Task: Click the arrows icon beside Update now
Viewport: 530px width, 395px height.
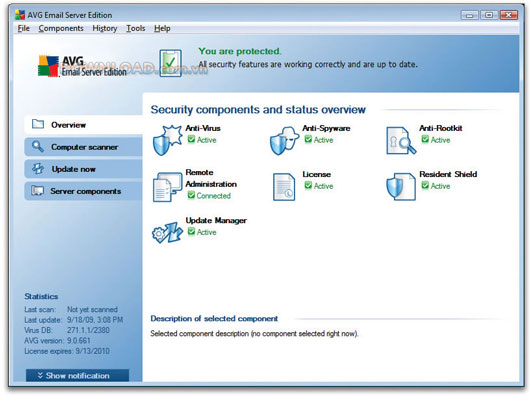Action: [38, 168]
